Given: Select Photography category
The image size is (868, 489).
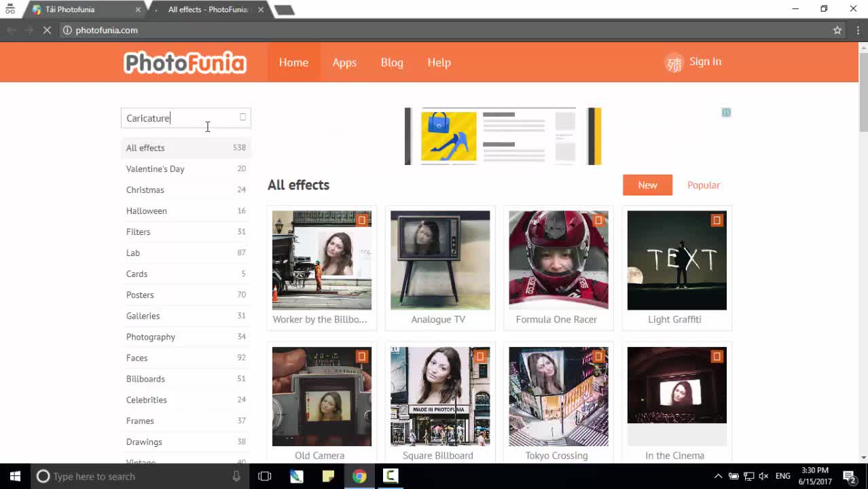Looking at the screenshot, I should tap(186, 337).
